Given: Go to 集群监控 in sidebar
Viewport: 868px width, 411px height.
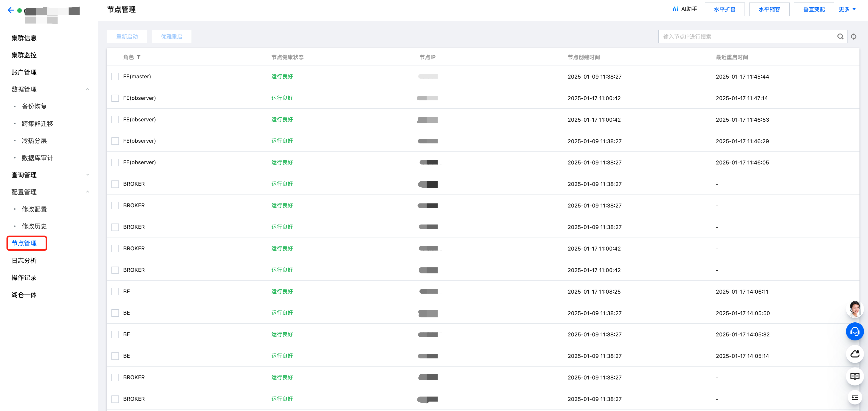Looking at the screenshot, I should coord(24,55).
